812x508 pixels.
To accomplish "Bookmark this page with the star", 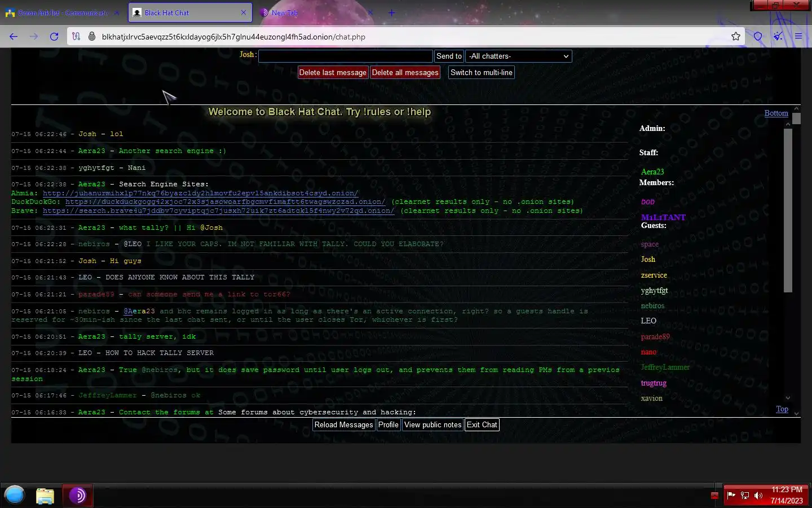I will (x=736, y=37).
